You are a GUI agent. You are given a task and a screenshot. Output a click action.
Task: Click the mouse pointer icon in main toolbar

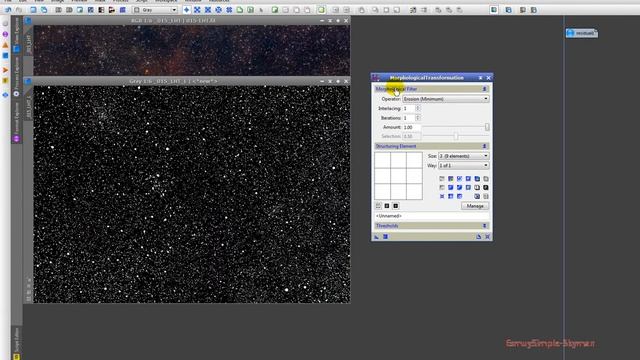[x=261, y=9]
